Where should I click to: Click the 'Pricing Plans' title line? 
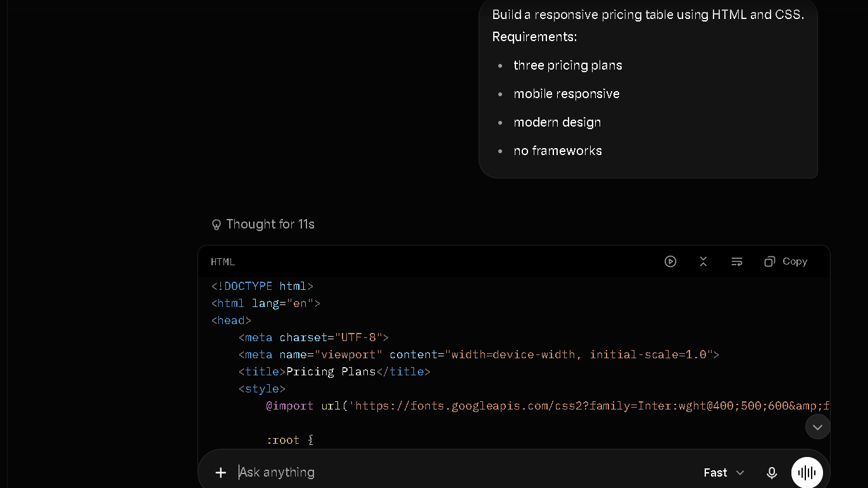coord(334,372)
